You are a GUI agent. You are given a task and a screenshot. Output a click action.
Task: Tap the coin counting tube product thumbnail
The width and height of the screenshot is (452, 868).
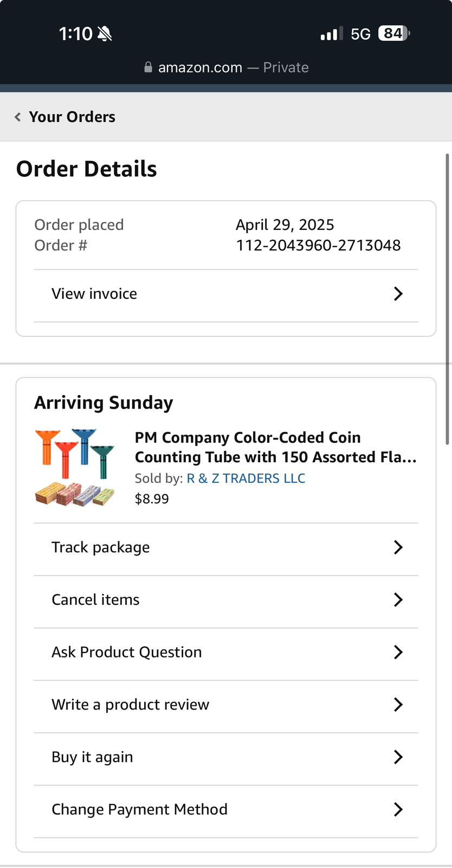point(75,468)
